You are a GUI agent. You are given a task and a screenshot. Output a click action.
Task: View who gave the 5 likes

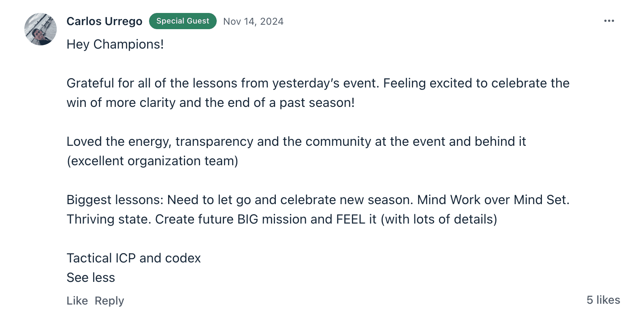(x=603, y=300)
